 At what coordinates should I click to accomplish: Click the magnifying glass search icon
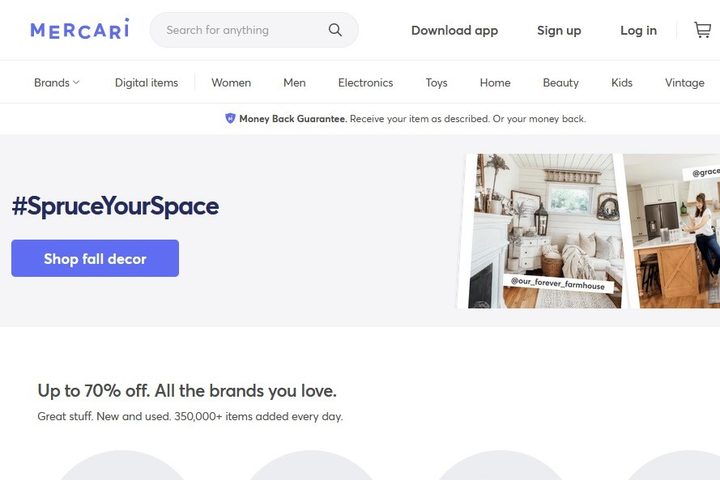pyautogui.click(x=335, y=30)
